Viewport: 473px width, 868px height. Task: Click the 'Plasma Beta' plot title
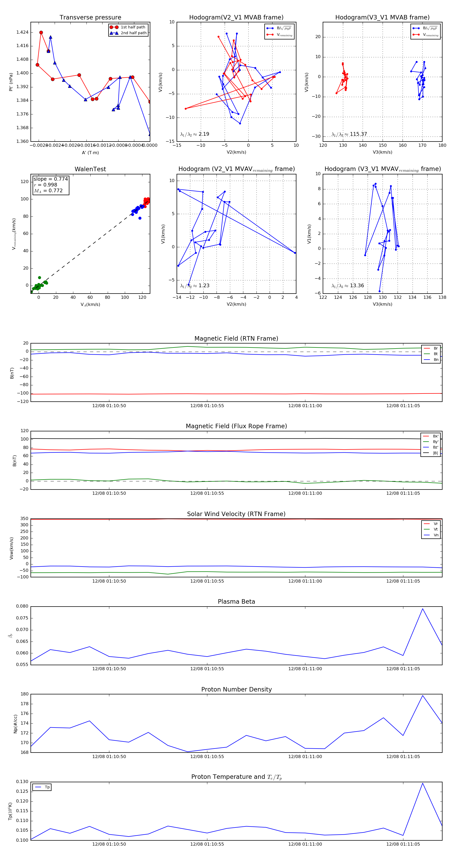point(236,602)
